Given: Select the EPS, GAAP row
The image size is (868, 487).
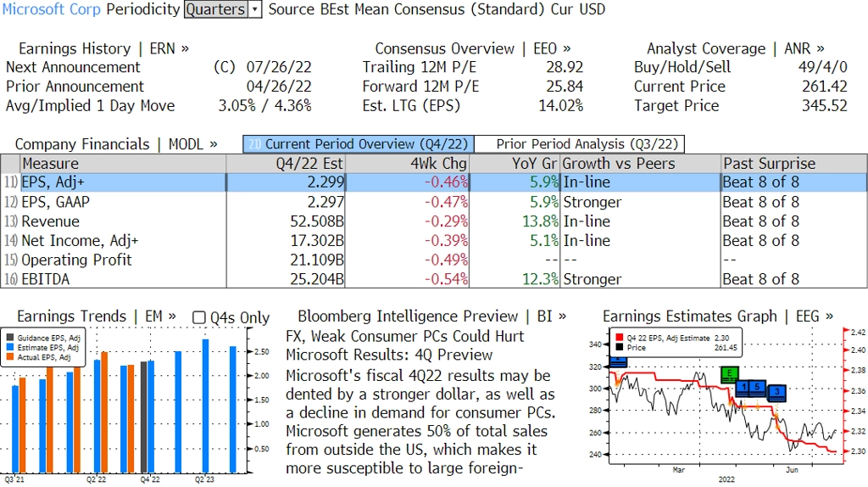Looking at the screenshot, I should (433, 202).
